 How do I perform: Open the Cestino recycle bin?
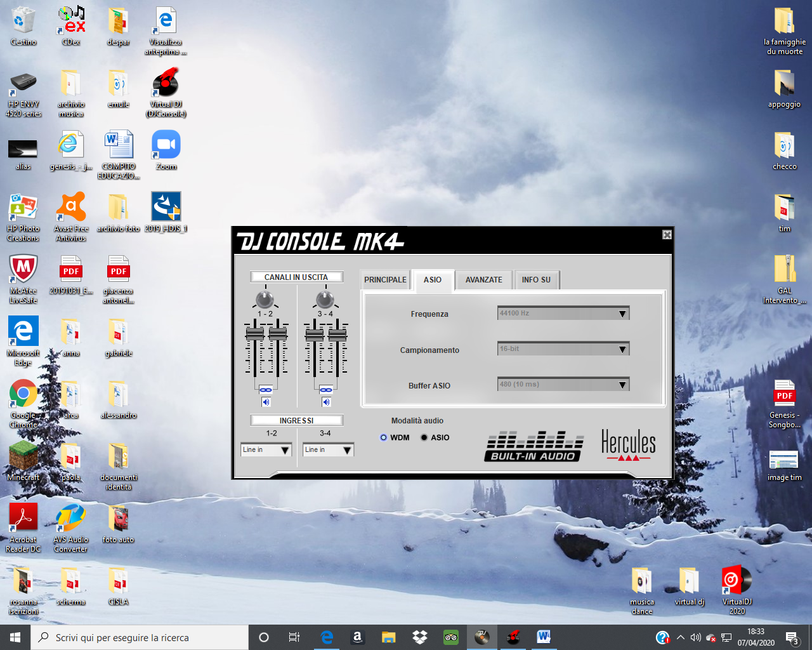(23, 27)
